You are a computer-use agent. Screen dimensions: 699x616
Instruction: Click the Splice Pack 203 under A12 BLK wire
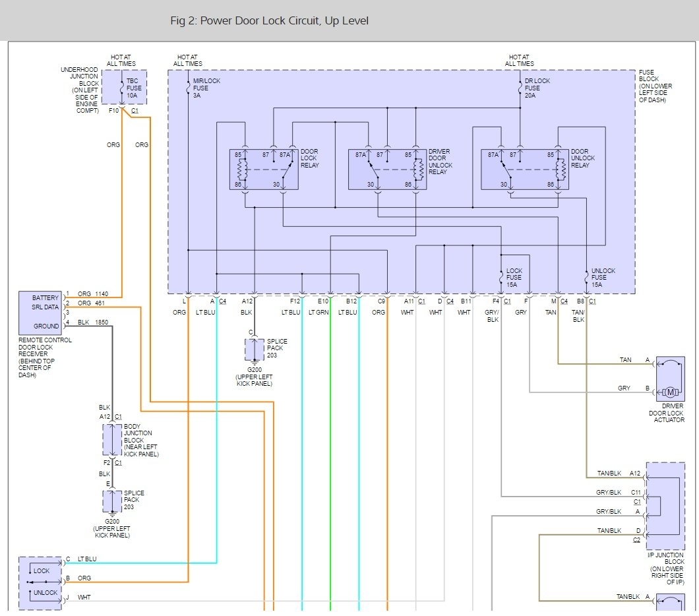click(255, 350)
